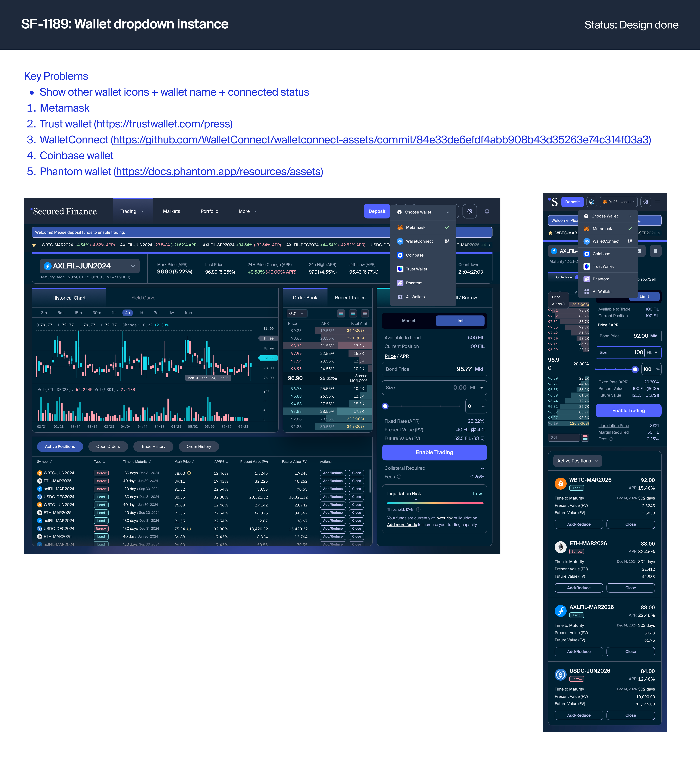Open settings gear in desktop mockup header

click(x=470, y=211)
